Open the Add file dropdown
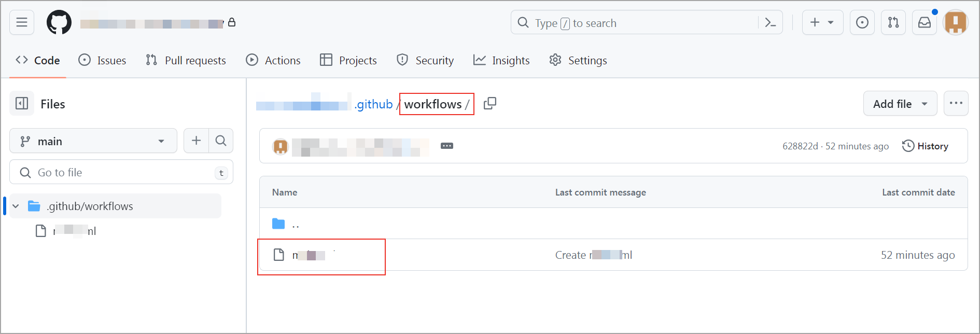 (x=900, y=104)
